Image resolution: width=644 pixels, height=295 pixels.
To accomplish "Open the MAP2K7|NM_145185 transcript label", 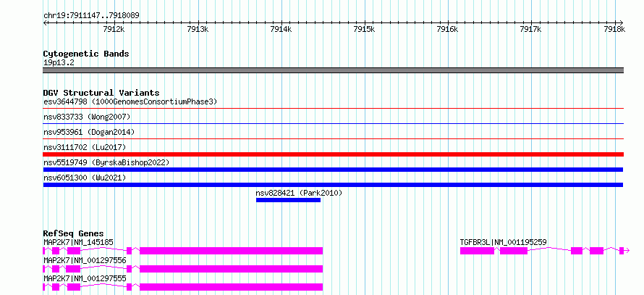I will click(78, 242).
